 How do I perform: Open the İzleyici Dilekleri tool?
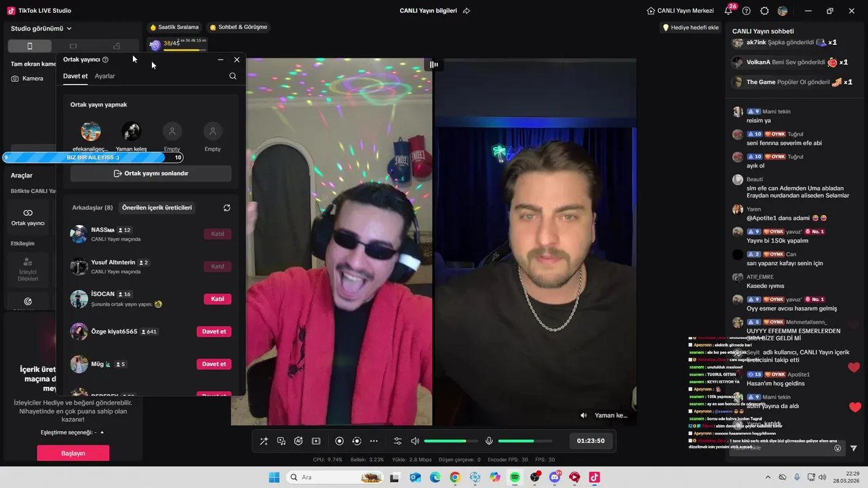tap(28, 269)
